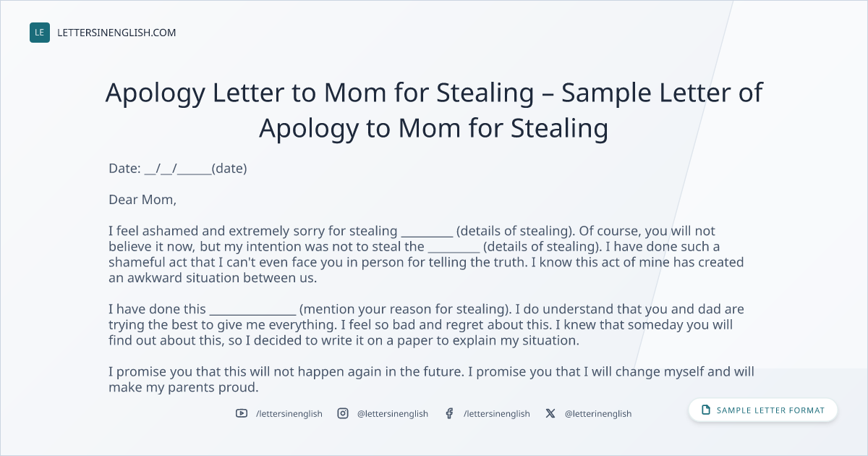Click the blank after 'I have done this'
Screen dimensions: 868x456
coord(252,311)
